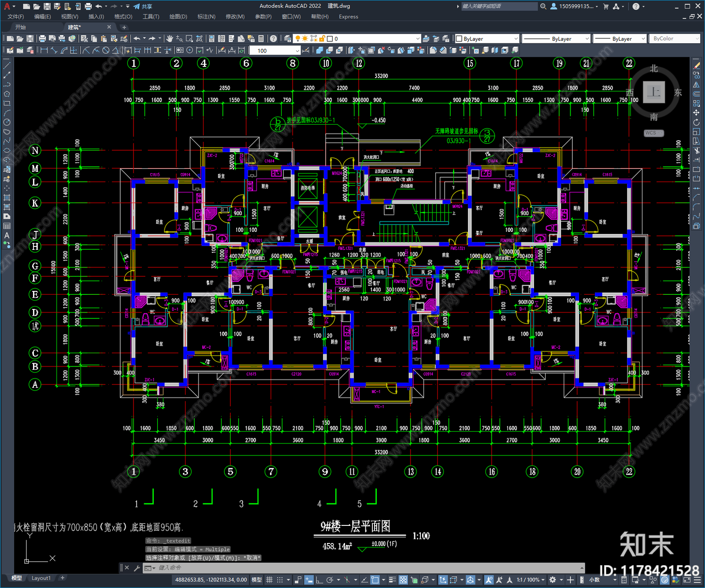
Task: Open the dimension style dropdown showing 100
Action: tap(275, 50)
